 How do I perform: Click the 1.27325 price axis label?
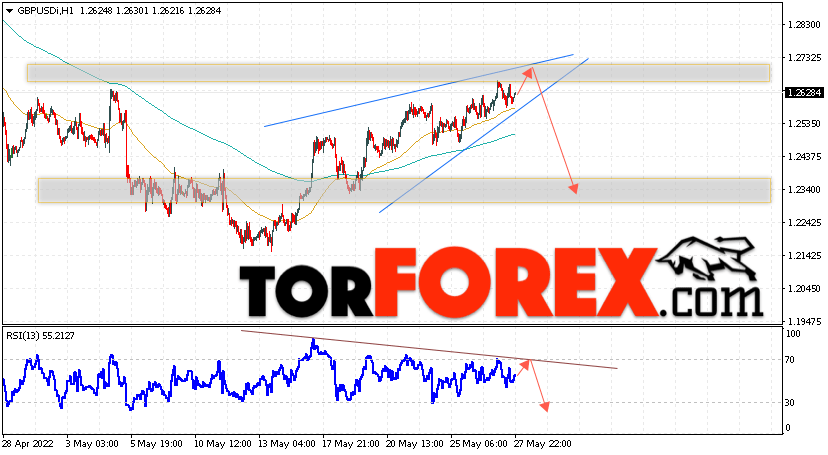[x=804, y=58]
